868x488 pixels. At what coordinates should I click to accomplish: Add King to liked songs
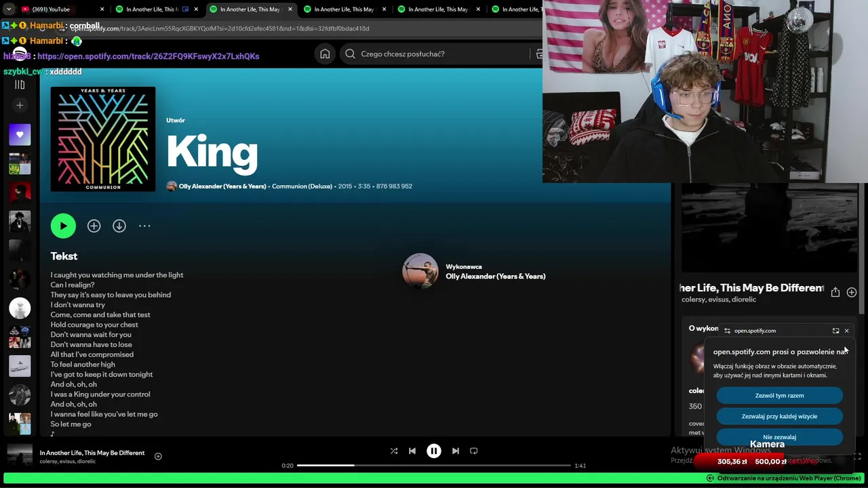(x=94, y=226)
